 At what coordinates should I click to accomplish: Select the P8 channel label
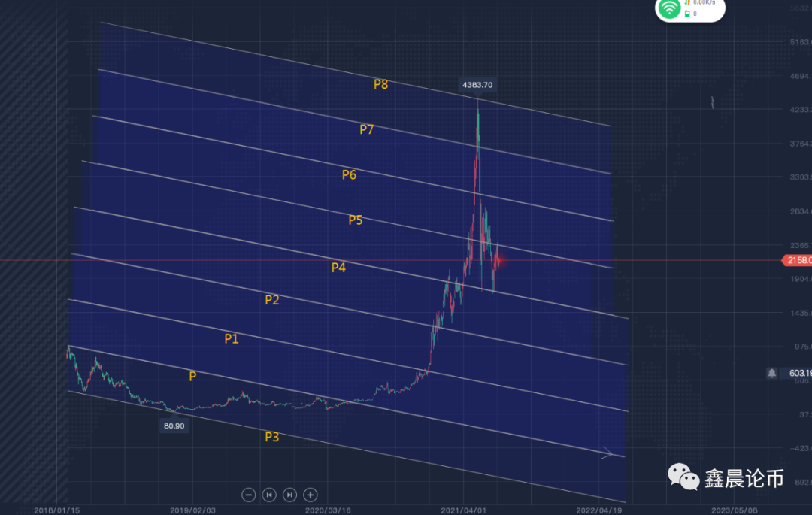point(380,84)
